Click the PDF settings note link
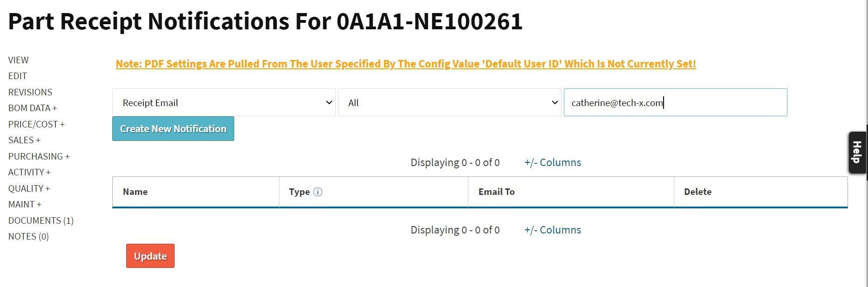 (x=406, y=64)
